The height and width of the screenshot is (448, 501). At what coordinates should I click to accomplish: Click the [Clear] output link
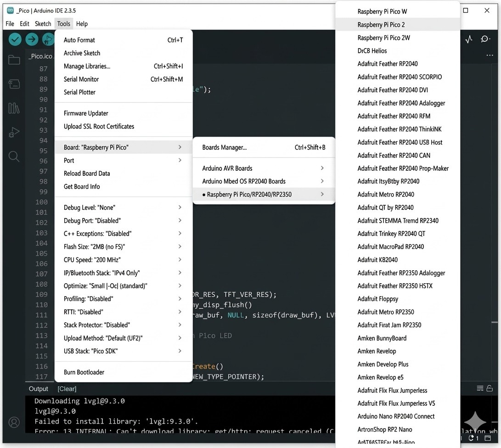67,389
